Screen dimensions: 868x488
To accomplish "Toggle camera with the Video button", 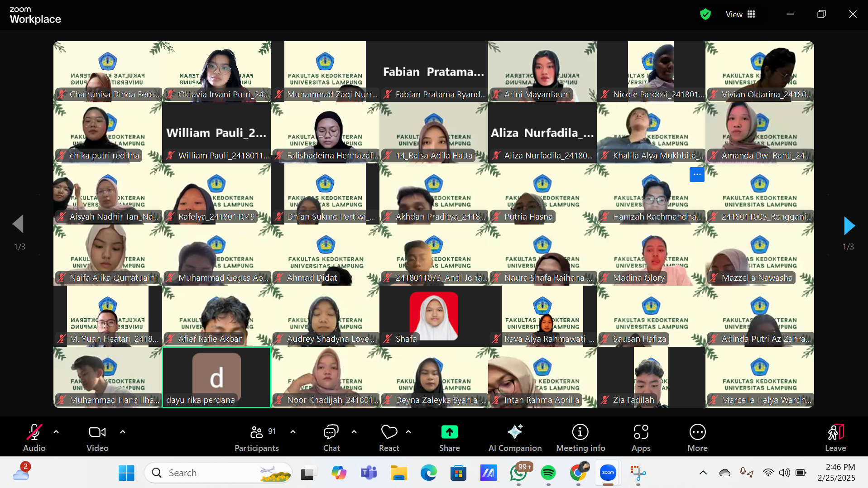I will click(x=97, y=437).
